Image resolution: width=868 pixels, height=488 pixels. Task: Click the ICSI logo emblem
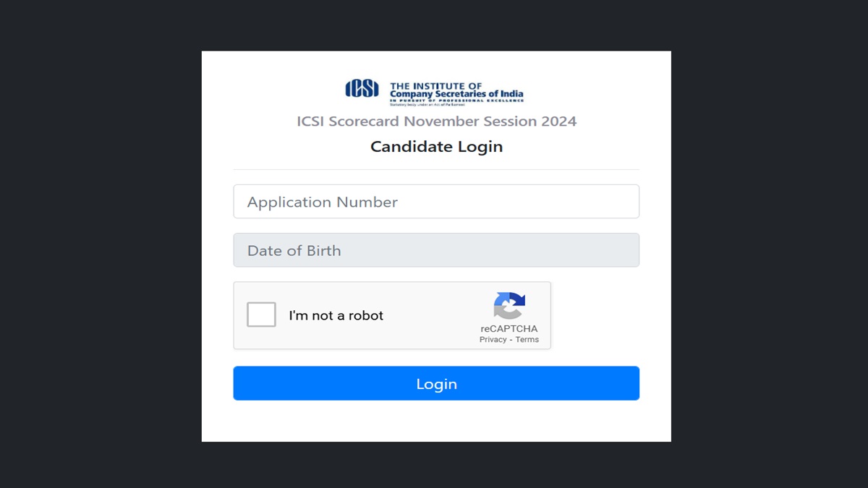(x=362, y=88)
